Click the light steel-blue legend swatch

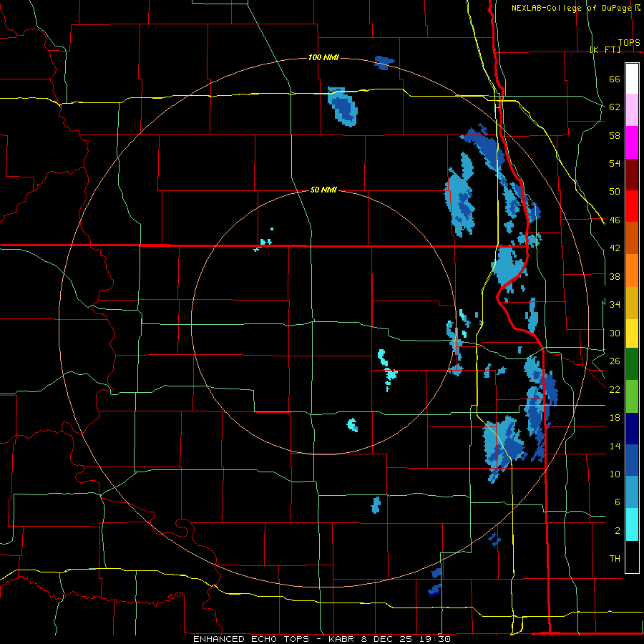(632, 492)
